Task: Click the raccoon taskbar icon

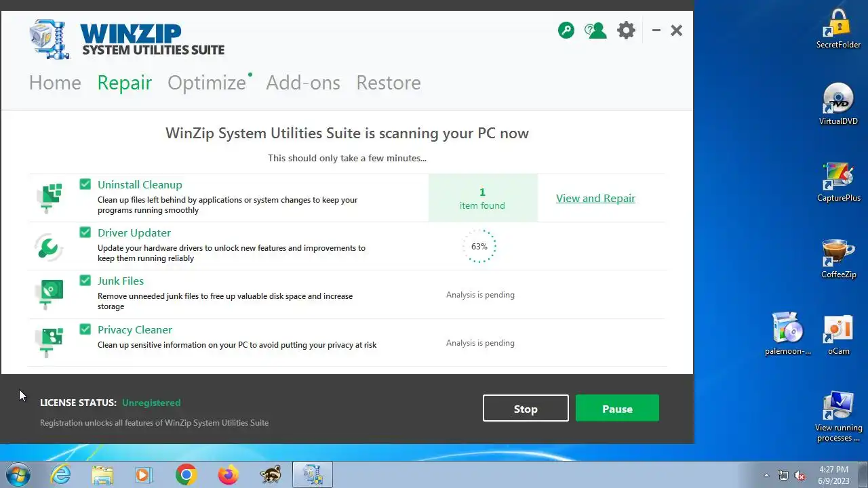Action: 271,474
